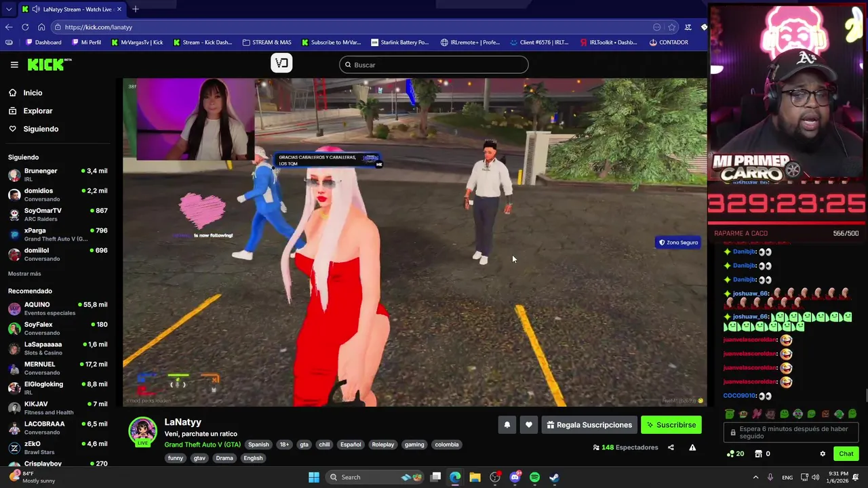The image size is (868, 488).
Task: Open domiilol channel avatar
Action: (x=14, y=254)
